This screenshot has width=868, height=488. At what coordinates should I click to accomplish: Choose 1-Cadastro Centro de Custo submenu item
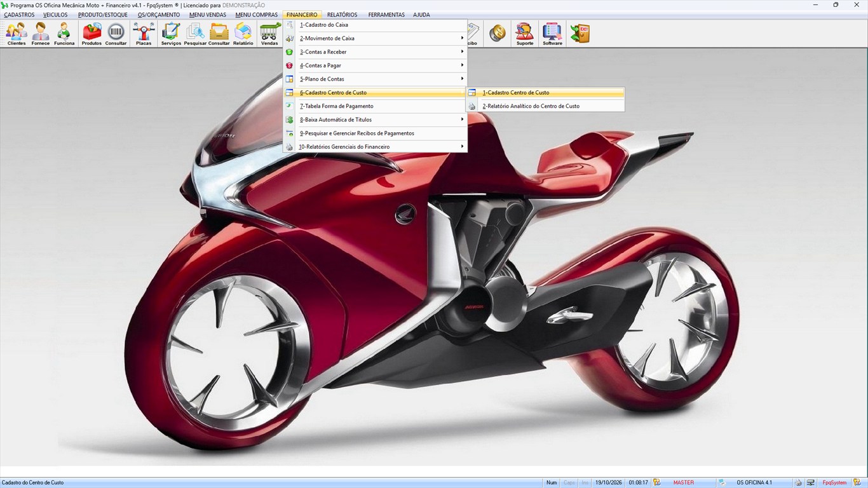coord(546,93)
